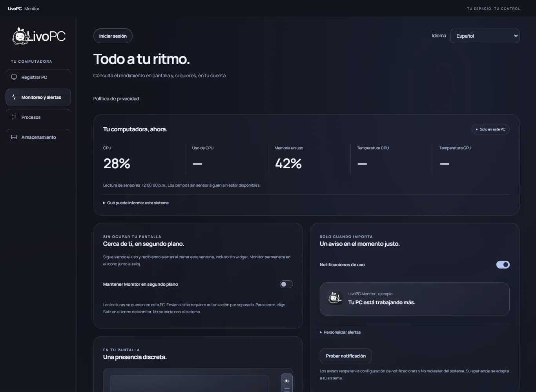Click the LivoPC Monitor title bar text

(x=24, y=9)
